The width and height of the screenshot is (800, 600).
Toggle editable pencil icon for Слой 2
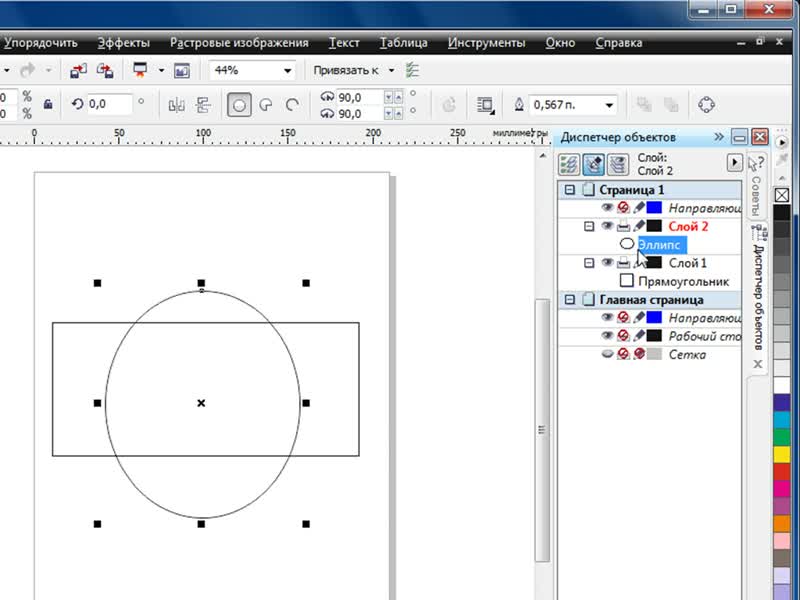click(639, 226)
